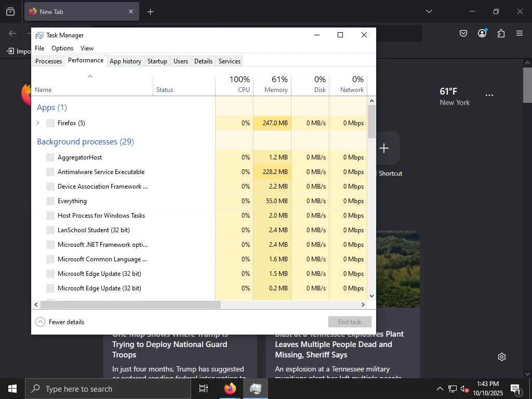Click the muted volume tray icon

point(464,389)
